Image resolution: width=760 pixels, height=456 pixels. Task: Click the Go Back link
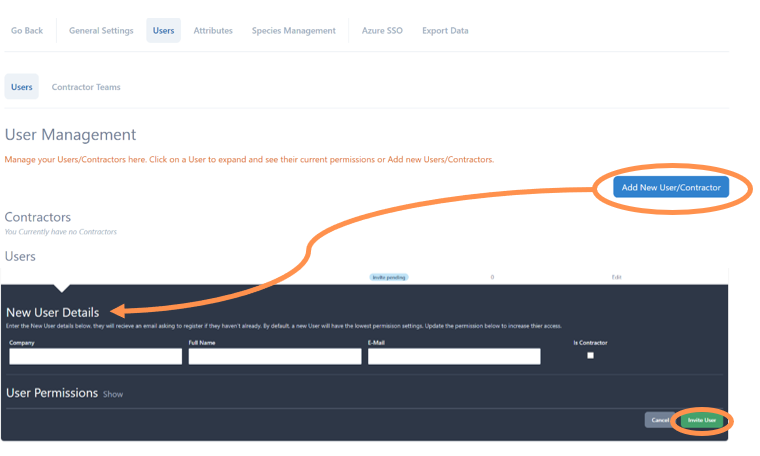click(x=27, y=31)
